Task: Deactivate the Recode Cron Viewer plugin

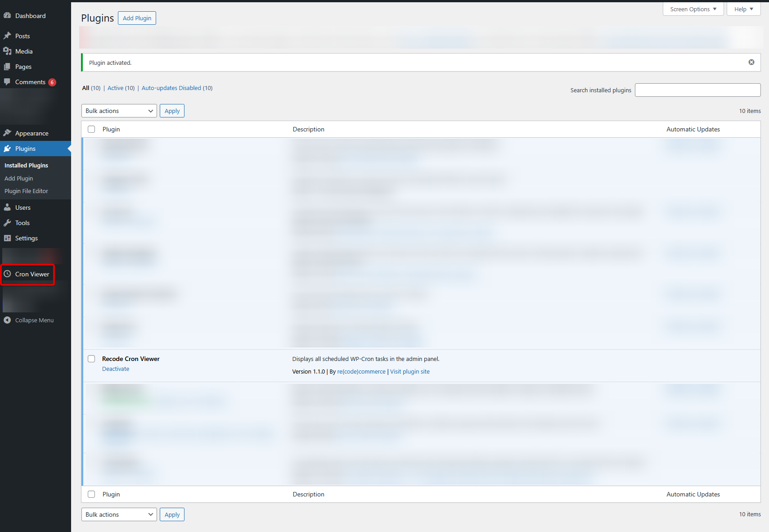Action: click(116, 369)
